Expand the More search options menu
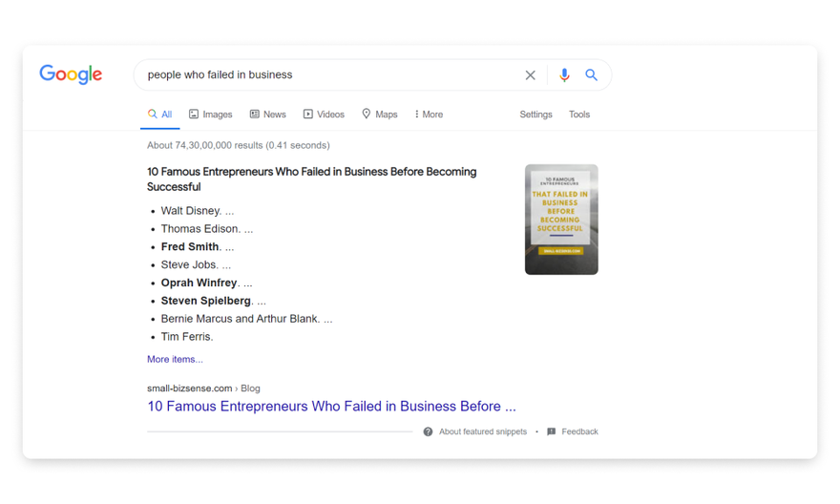840x504 pixels. coord(429,115)
